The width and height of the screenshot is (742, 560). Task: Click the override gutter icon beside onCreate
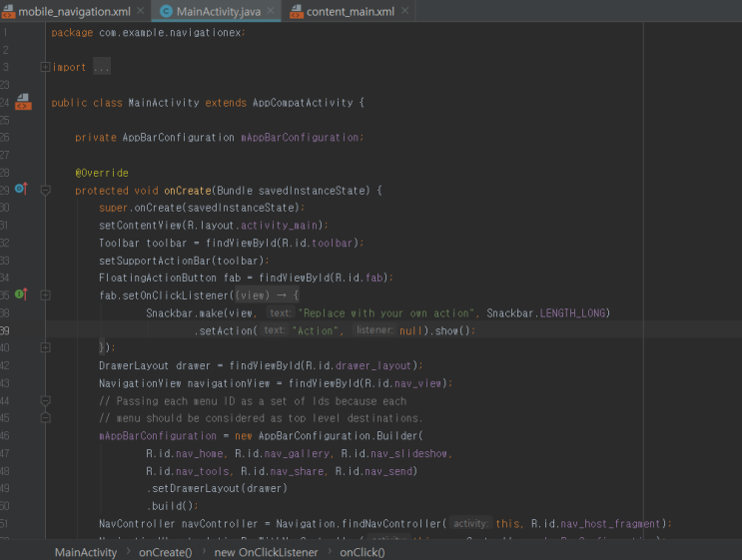21,189
